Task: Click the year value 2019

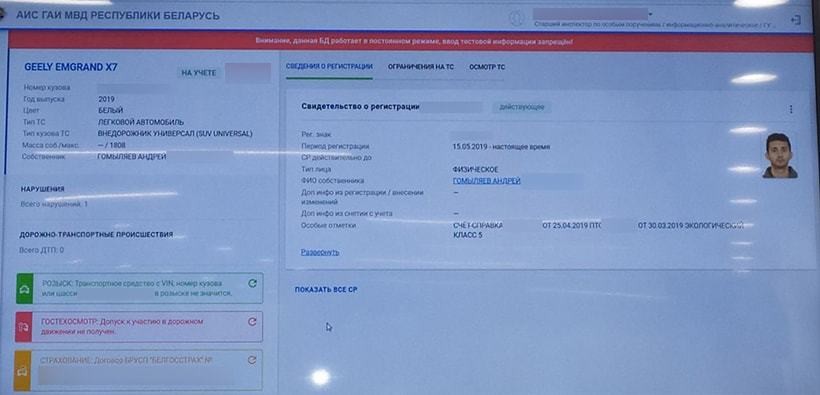Action: (x=106, y=99)
